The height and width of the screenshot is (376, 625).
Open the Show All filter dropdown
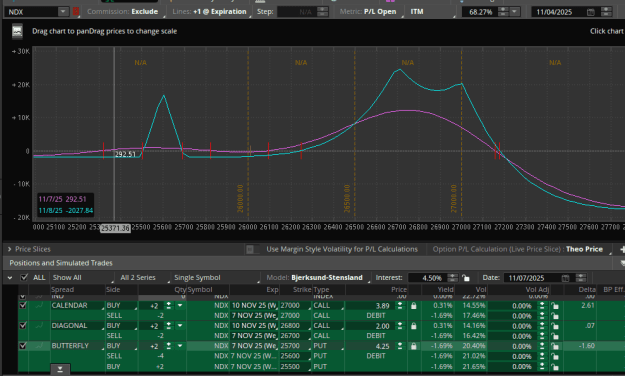pos(83,278)
